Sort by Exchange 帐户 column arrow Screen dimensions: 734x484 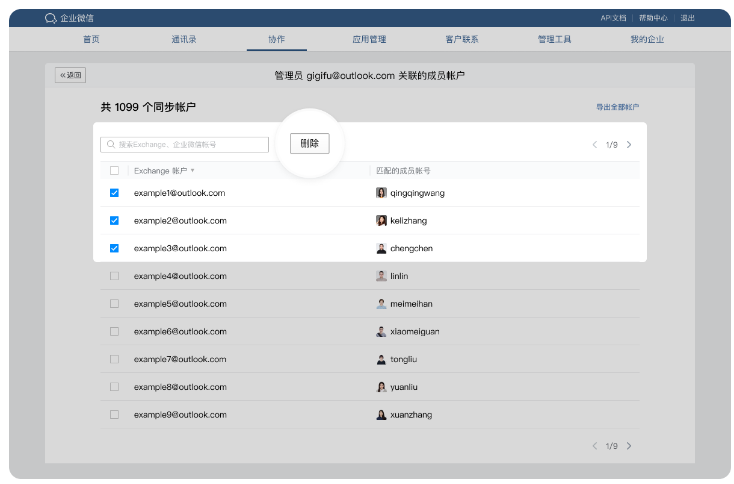point(192,171)
